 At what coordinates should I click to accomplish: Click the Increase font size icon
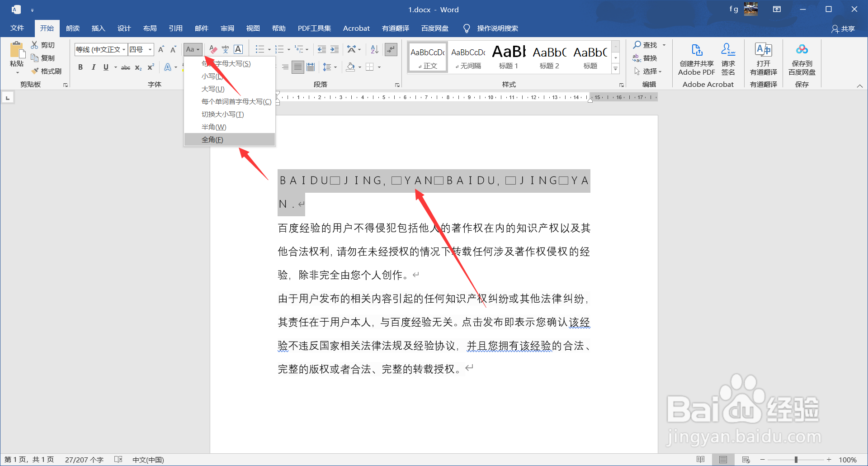(161, 49)
